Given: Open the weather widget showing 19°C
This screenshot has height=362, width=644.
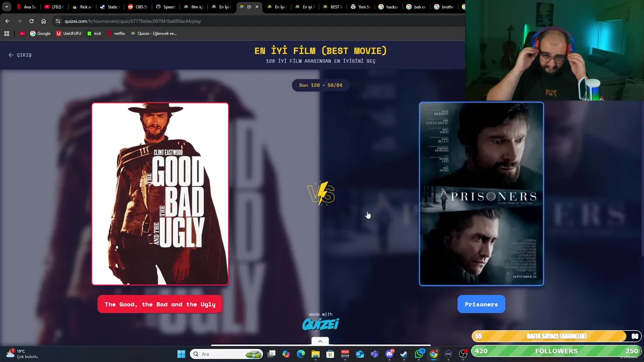Looking at the screenshot, I should coord(22,354).
